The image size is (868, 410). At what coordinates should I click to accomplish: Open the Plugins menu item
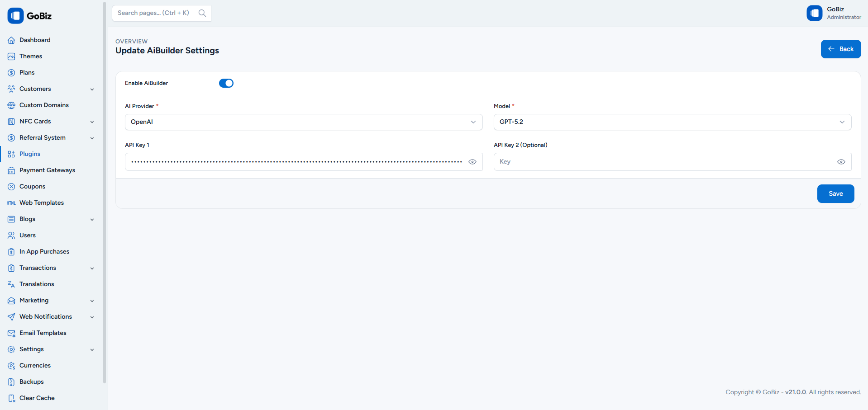(30, 154)
